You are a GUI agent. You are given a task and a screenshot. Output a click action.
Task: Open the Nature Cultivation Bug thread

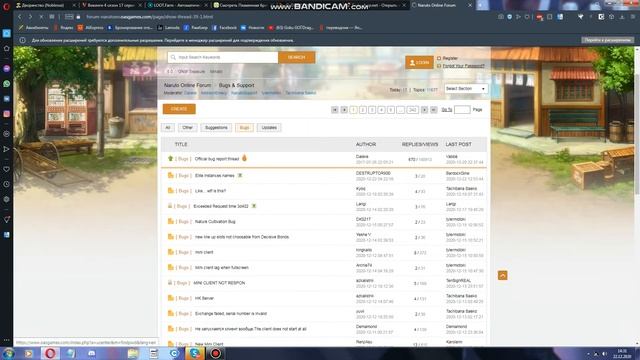[215, 222]
